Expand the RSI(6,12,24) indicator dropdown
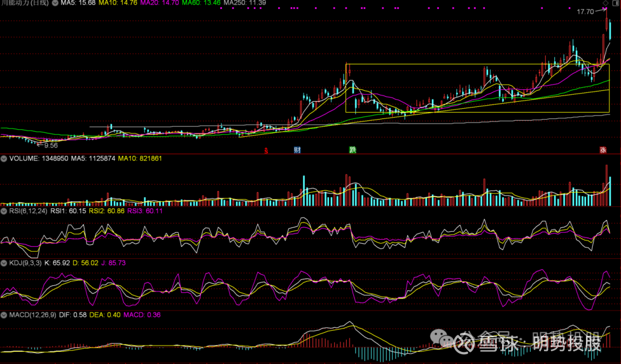Image resolution: width=621 pixels, height=364 pixels. coord(4,211)
